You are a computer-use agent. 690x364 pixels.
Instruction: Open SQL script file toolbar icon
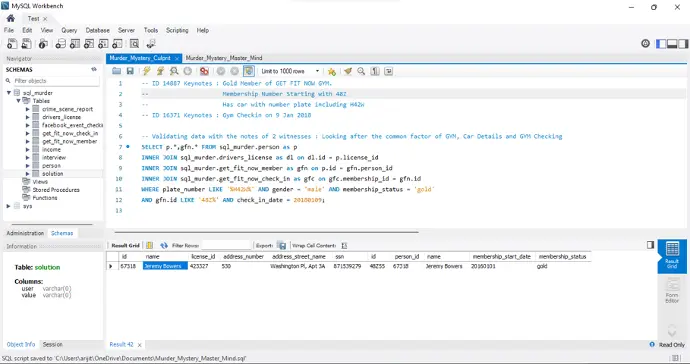click(x=26, y=44)
